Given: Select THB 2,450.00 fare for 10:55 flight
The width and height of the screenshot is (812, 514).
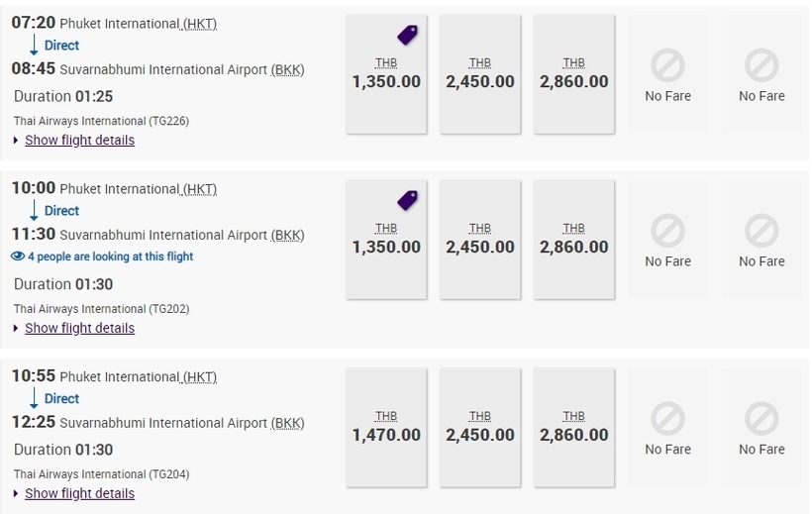Looking at the screenshot, I should click(480, 428).
